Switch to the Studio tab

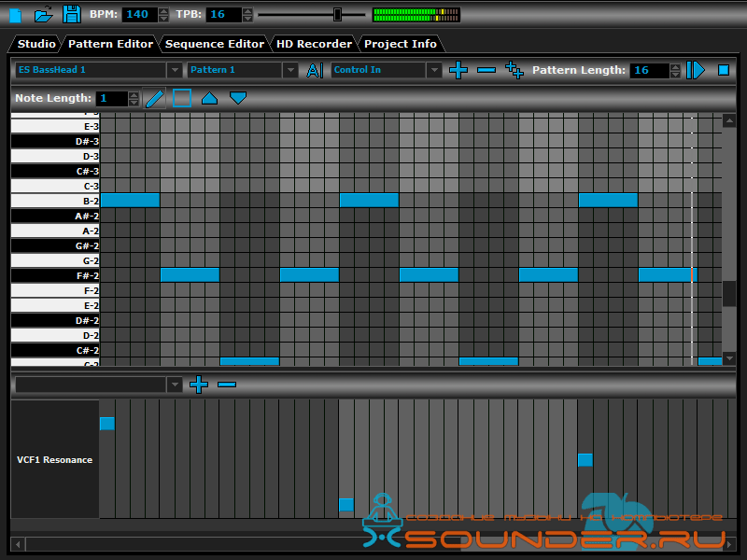point(36,44)
